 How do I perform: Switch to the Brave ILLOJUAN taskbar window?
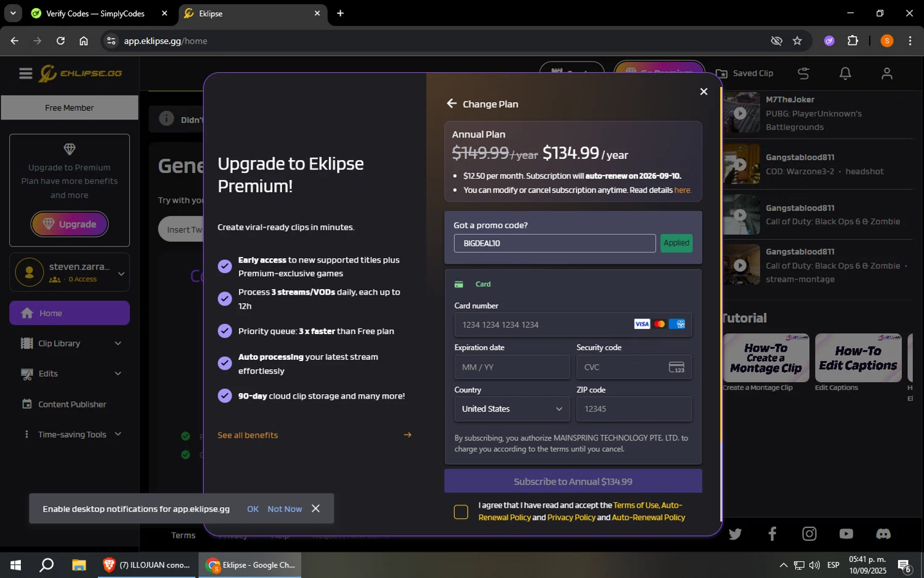coord(147,565)
